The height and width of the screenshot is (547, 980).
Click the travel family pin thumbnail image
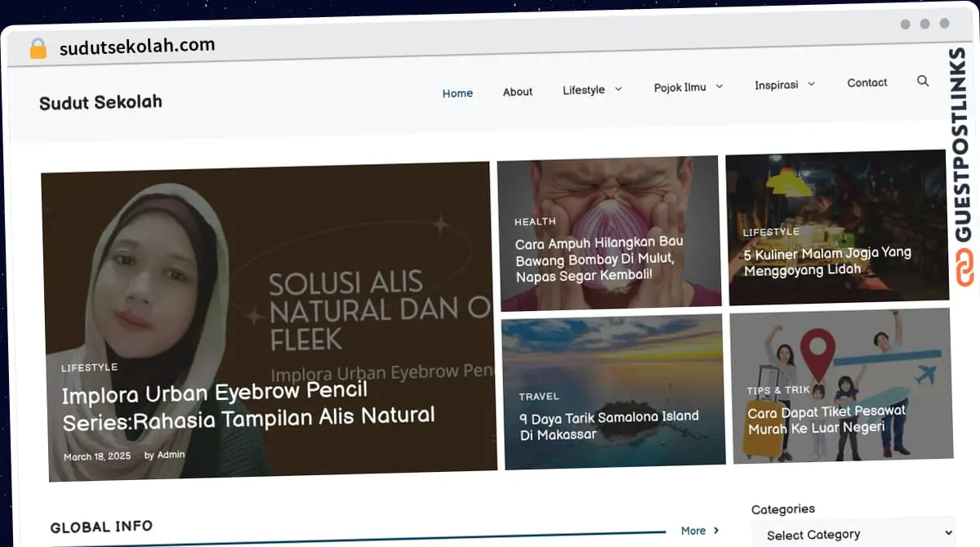coord(841,385)
